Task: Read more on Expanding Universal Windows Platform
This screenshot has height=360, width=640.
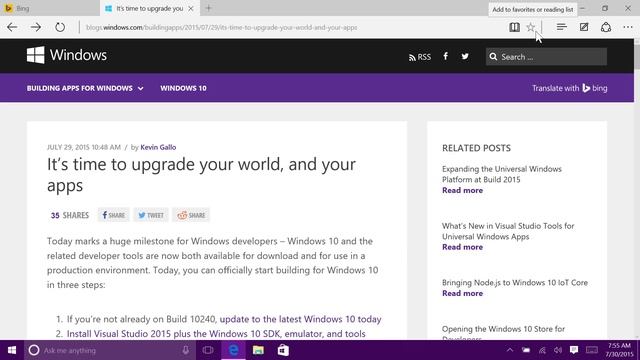Action: (x=462, y=190)
